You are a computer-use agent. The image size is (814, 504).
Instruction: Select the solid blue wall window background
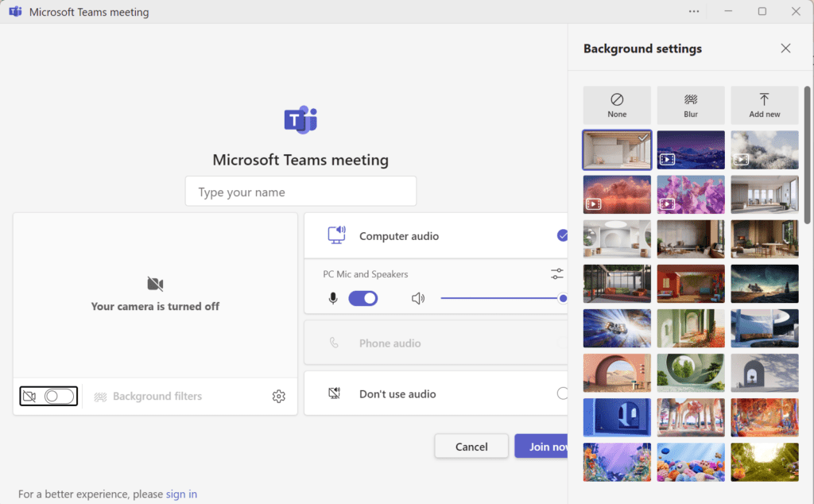tap(617, 418)
